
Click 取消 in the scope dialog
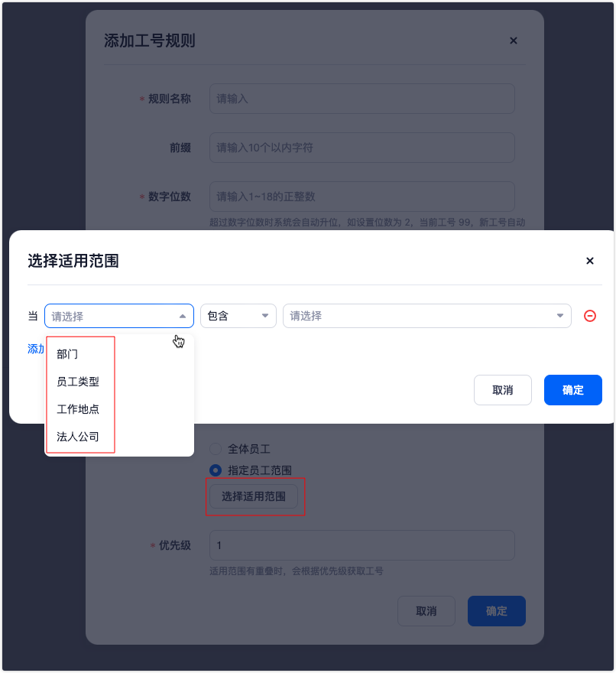coord(502,390)
